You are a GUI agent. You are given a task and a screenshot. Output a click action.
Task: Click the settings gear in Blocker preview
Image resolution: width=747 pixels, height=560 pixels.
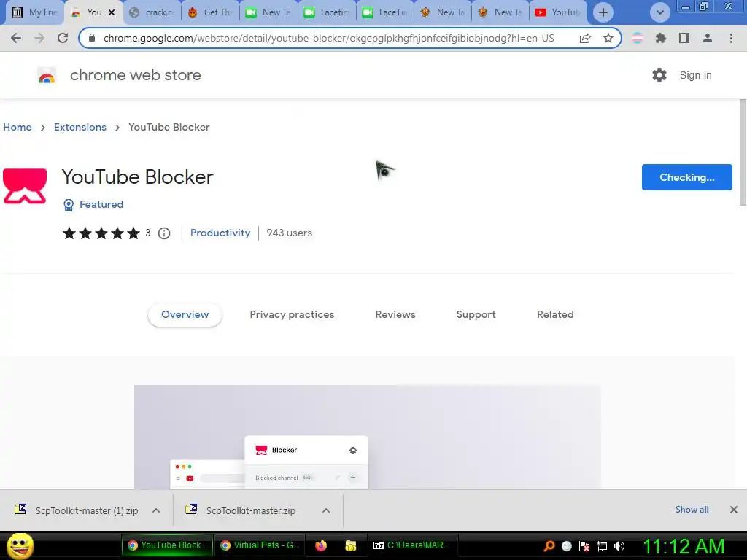tap(353, 450)
